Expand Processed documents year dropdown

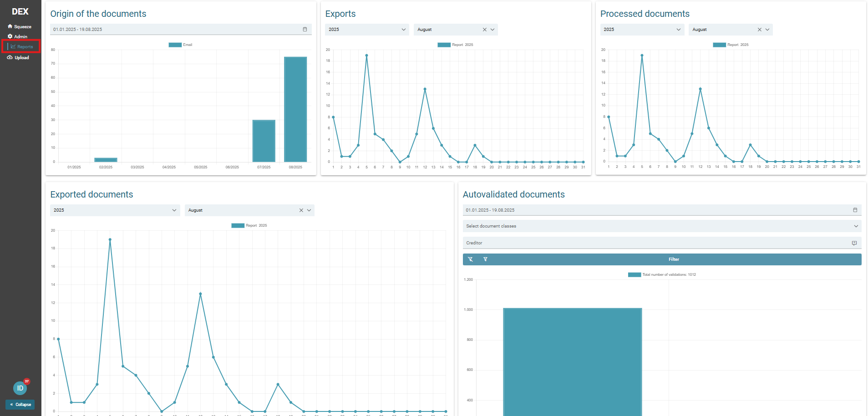[x=678, y=30]
